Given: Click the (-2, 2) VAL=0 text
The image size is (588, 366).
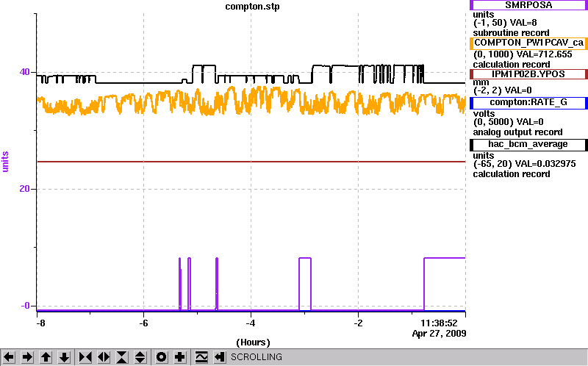Looking at the screenshot, I should click(503, 90).
